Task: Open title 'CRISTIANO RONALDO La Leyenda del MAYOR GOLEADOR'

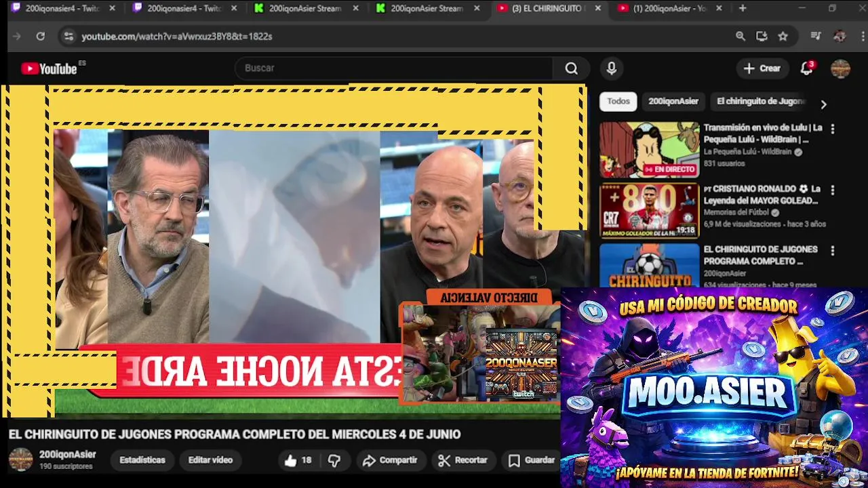Action: coord(762,195)
